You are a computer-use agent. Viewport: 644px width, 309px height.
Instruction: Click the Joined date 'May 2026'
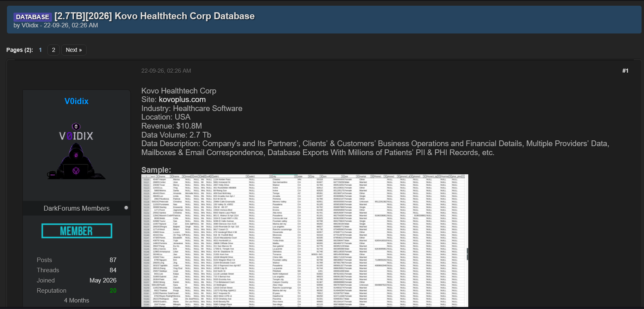pyautogui.click(x=103, y=280)
